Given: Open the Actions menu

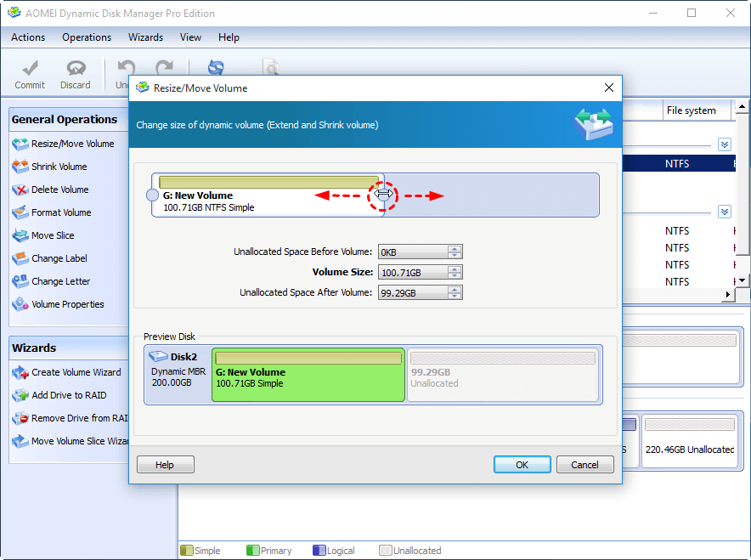Looking at the screenshot, I should [28, 37].
